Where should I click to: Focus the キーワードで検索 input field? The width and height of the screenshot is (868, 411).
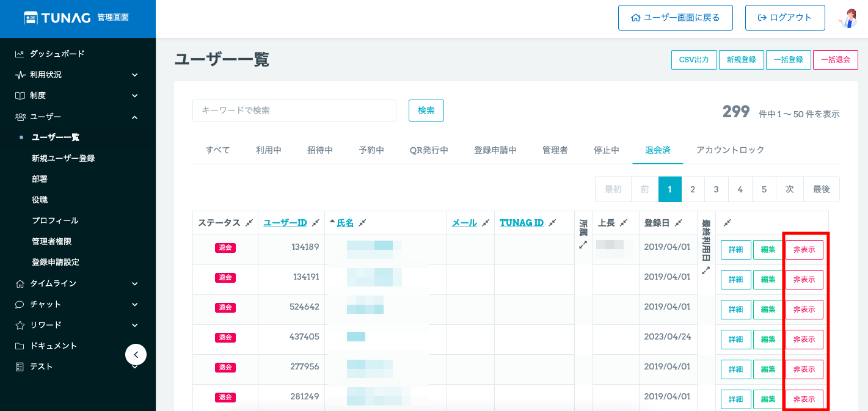[294, 111]
